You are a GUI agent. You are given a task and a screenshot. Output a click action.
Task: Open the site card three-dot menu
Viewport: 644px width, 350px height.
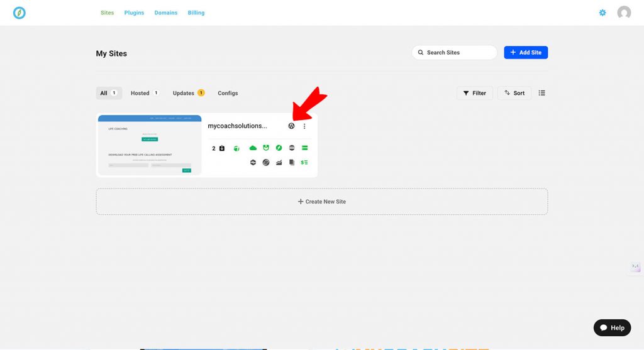(304, 126)
